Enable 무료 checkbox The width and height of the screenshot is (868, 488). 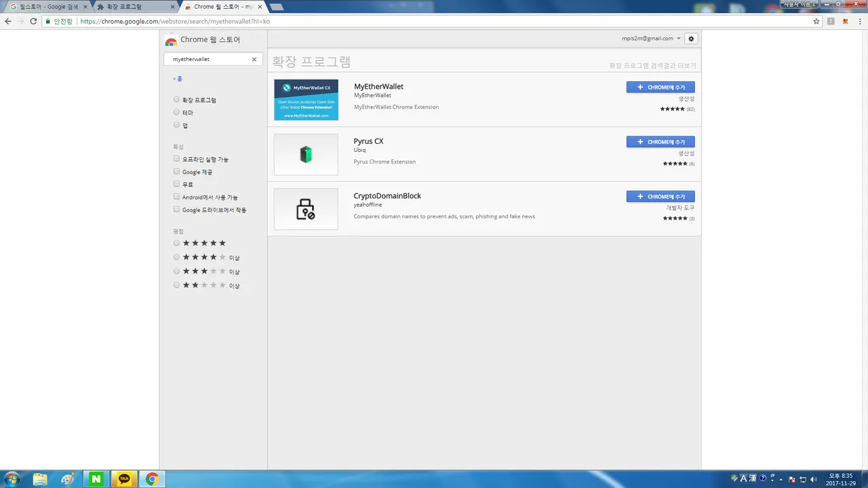click(176, 184)
